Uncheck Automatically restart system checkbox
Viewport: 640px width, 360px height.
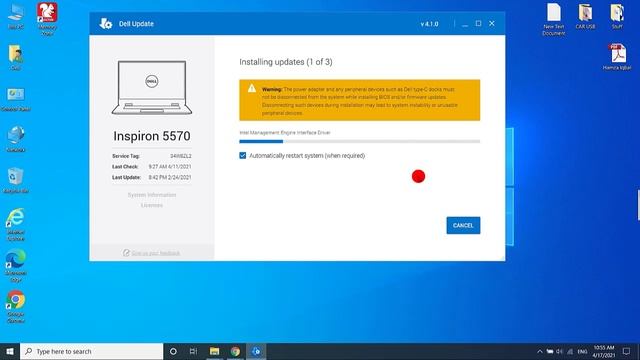(243, 156)
